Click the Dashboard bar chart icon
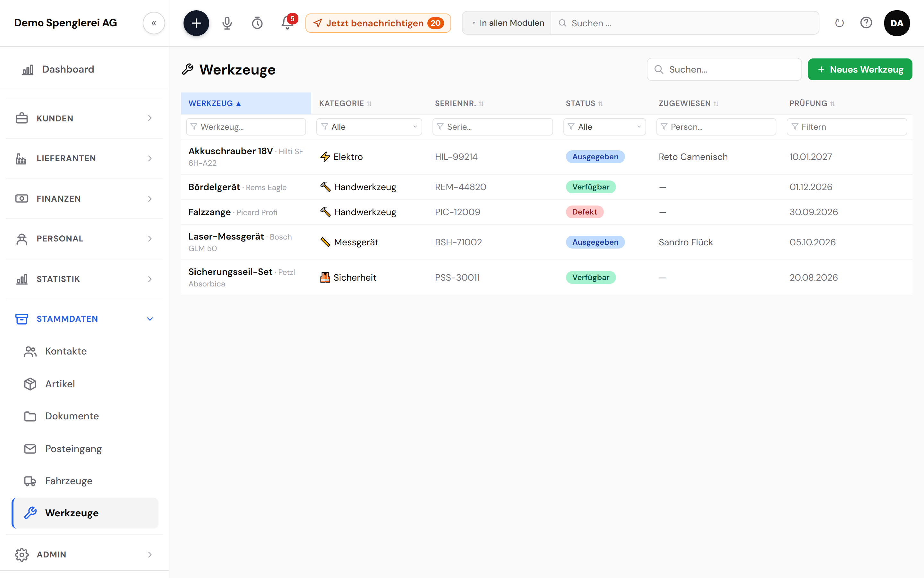Screen dimensions: 924x578 (28, 70)
